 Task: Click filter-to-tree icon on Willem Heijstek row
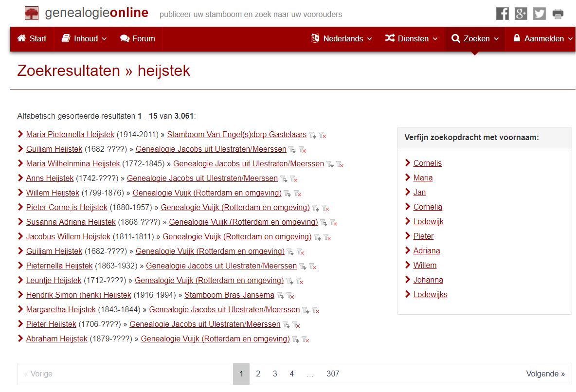(287, 194)
